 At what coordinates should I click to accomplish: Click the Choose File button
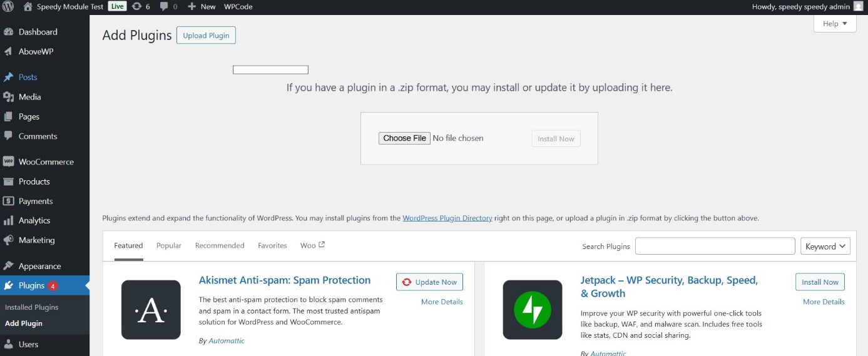click(x=404, y=138)
